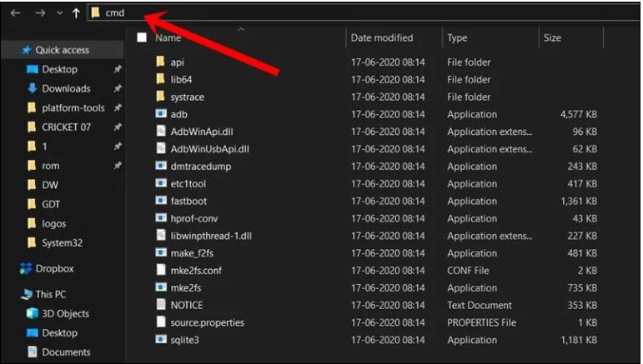Click the adb file name
The image size is (643, 364).
(x=178, y=114)
